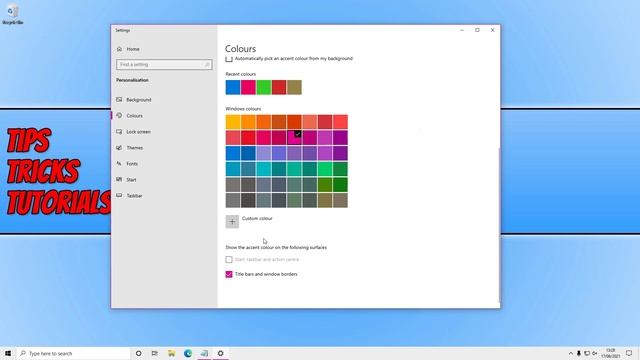Minimise the Settings window
640x360 pixels.
point(462,30)
